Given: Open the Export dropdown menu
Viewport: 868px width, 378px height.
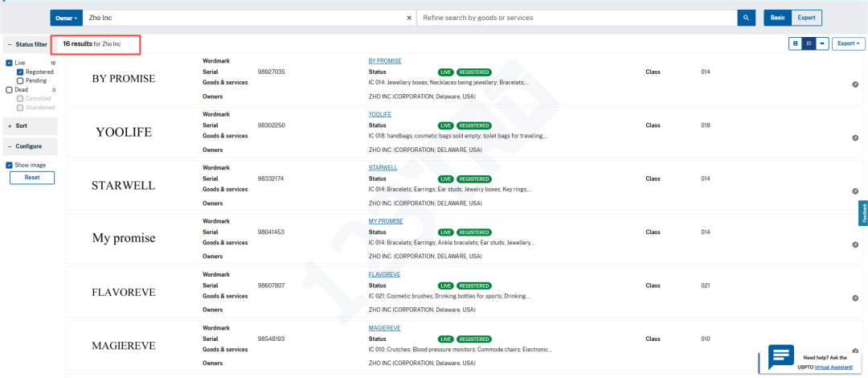Looking at the screenshot, I should pos(849,43).
